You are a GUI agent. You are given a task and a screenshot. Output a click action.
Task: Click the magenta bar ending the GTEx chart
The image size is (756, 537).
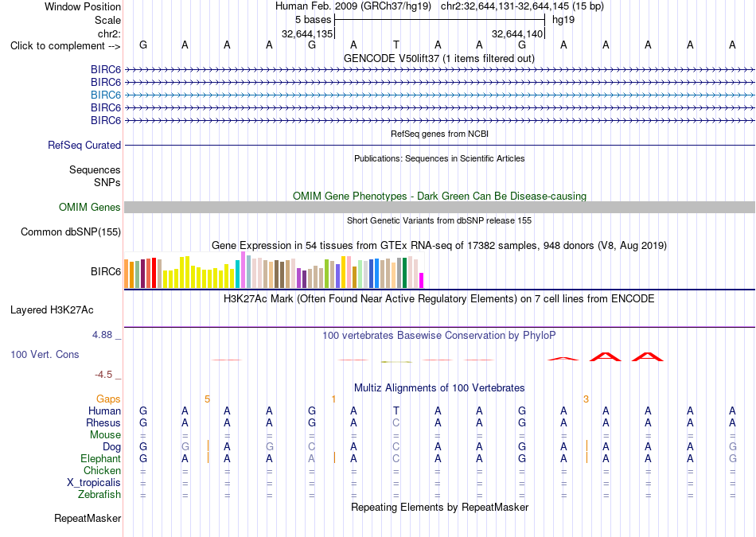pyautogui.click(x=422, y=281)
